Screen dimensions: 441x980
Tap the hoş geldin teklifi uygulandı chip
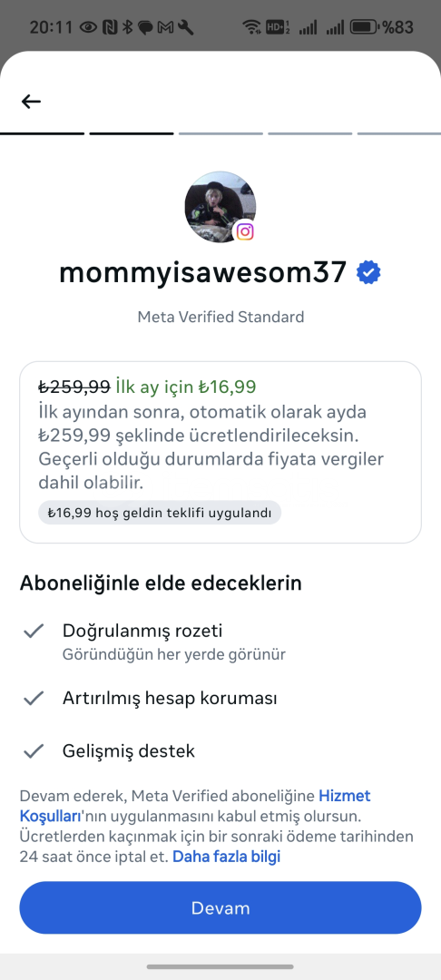point(160,513)
